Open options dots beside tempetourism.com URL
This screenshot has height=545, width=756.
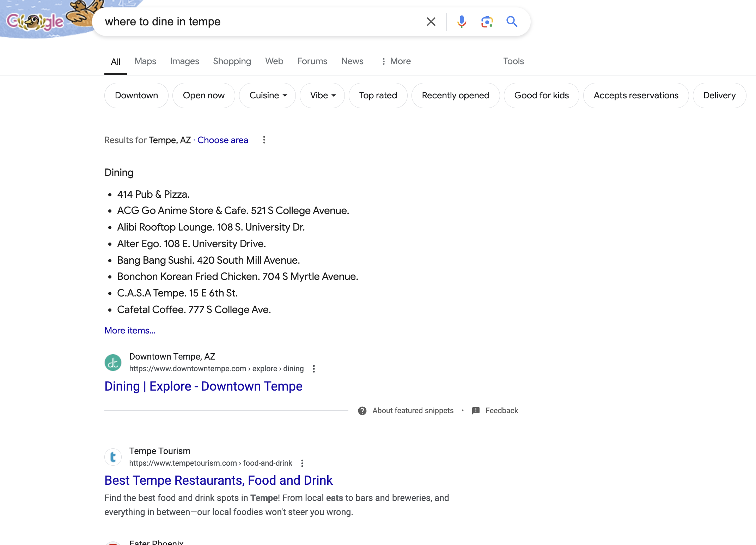(302, 463)
